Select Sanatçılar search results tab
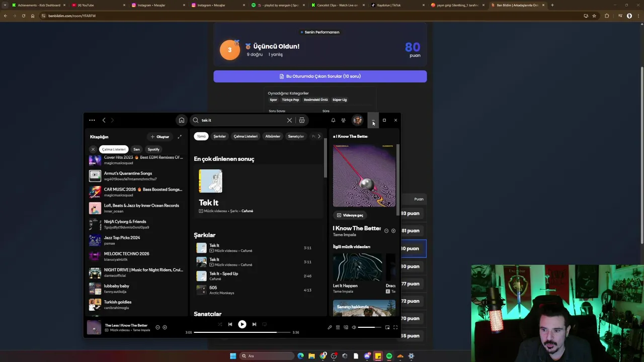This screenshot has width=644, height=362. tap(296, 136)
